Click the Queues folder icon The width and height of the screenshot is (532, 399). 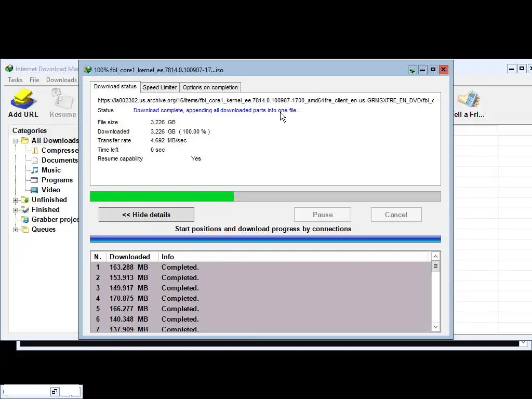[25, 229]
